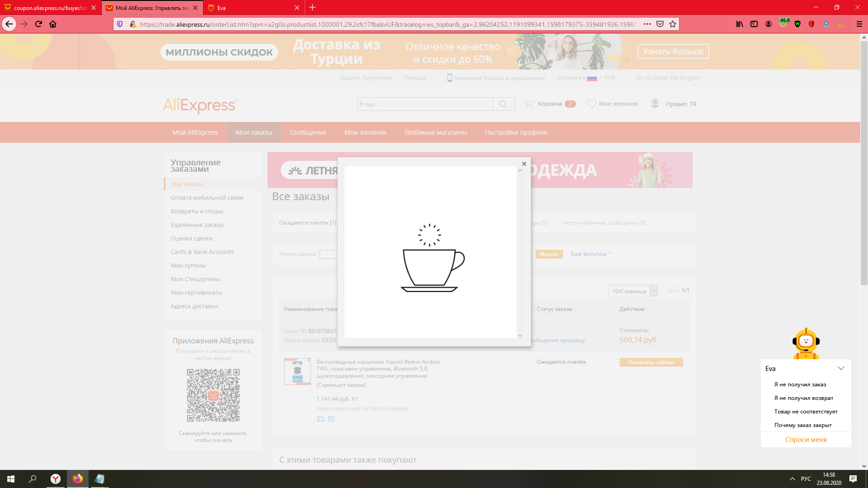Image resolution: width=868 pixels, height=488 pixels.
Task: Reload the current page
Action: [x=38, y=24]
